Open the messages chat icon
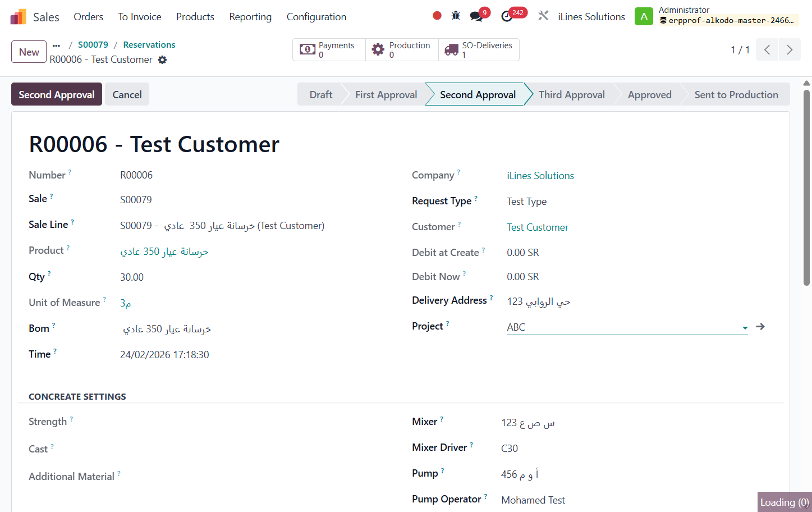Image resolution: width=812 pixels, height=512 pixels. 476,16
